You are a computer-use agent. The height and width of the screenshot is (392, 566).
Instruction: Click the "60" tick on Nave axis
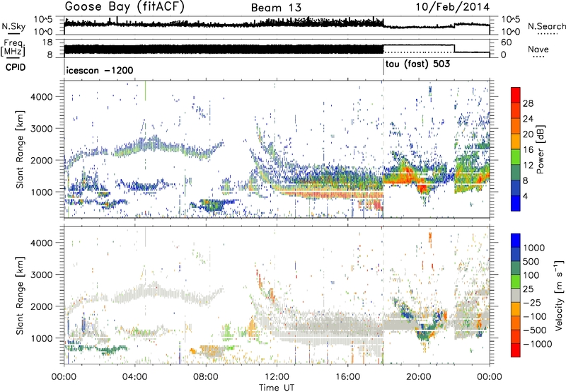tap(507, 42)
